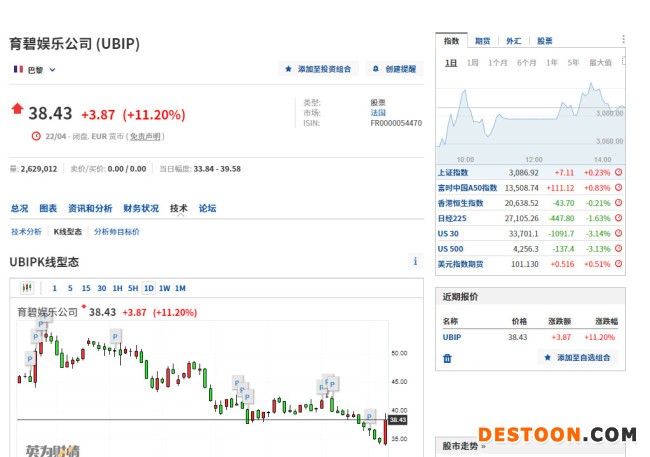Click the 38.43 price label on chart axis
This screenshot has height=457, width=650.
pyautogui.click(x=398, y=420)
